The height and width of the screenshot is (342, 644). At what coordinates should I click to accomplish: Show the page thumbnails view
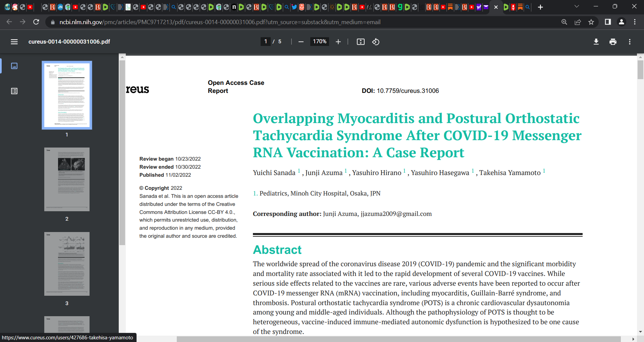[14, 66]
